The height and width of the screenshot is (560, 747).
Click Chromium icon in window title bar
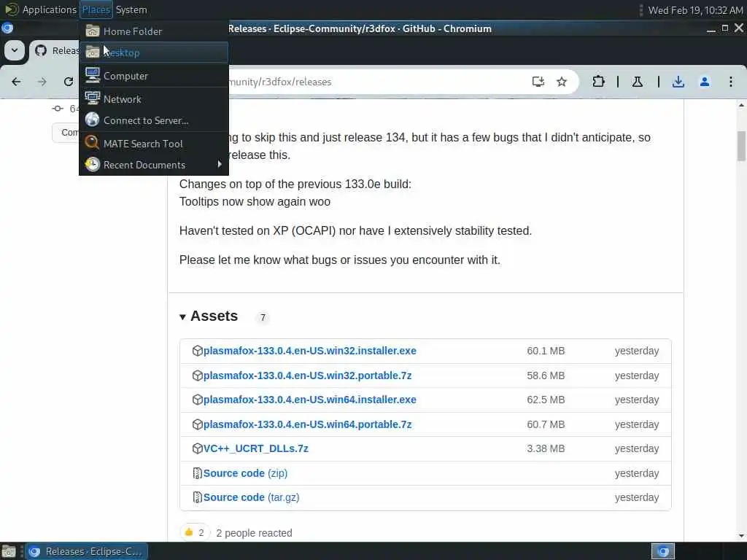coord(7,28)
